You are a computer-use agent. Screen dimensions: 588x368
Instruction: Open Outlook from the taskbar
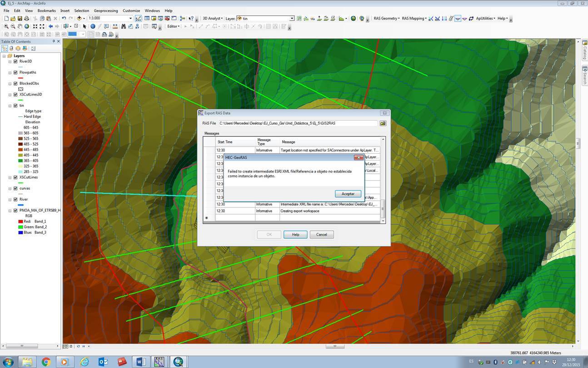tap(103, 362)
